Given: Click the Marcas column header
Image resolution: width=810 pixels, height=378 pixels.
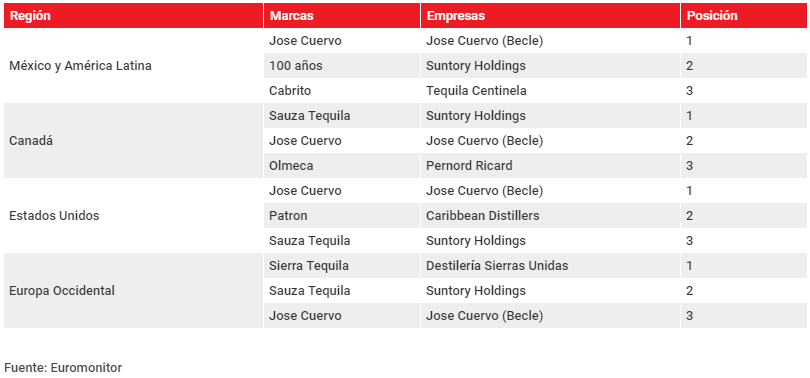Looking at the screenshot, I should (342, 15).
